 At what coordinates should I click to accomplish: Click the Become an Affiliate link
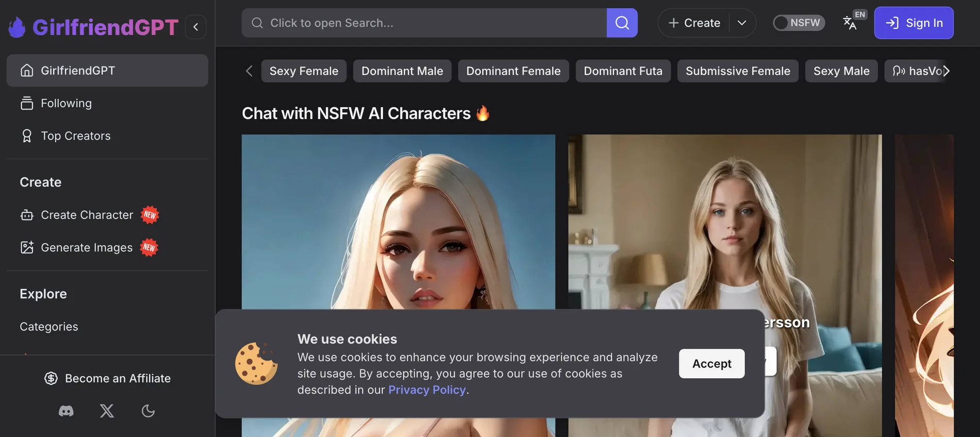tap(107, 378)
